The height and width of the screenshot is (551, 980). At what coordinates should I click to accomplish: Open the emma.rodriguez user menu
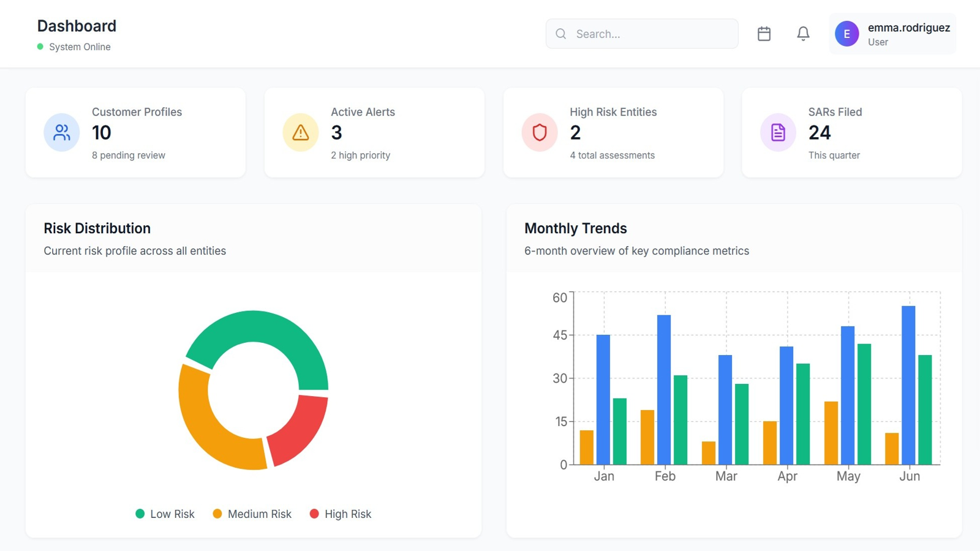click(x=908, y=34)
